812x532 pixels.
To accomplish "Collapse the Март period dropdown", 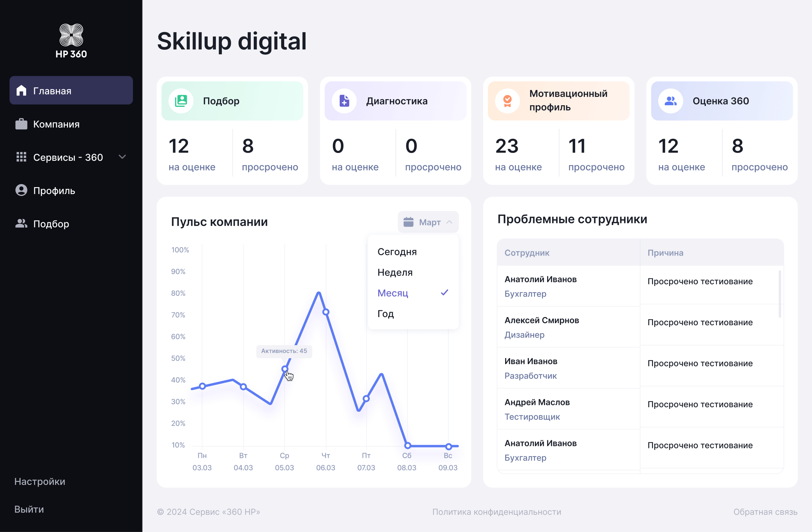I will click(449, 222).
